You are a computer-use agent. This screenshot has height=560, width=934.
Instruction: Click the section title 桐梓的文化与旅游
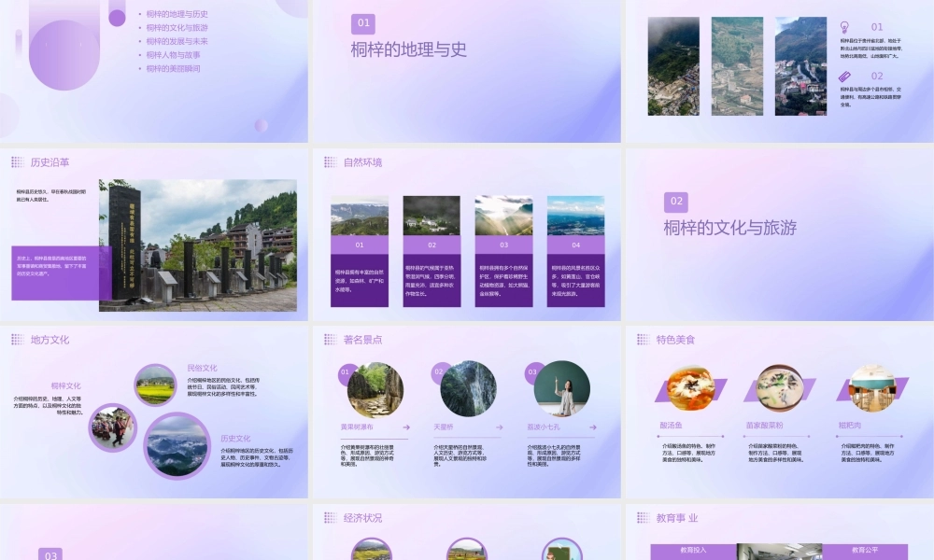pyautogui.click(x=730, y=228)
